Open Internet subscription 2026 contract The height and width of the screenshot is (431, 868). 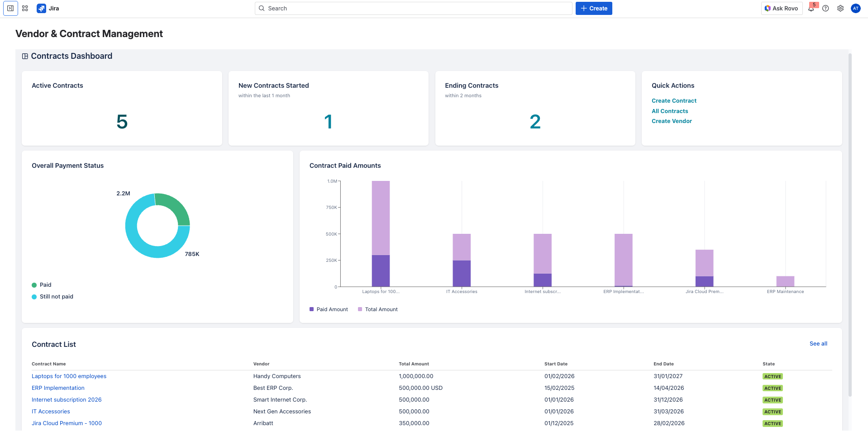click(67, 400)
